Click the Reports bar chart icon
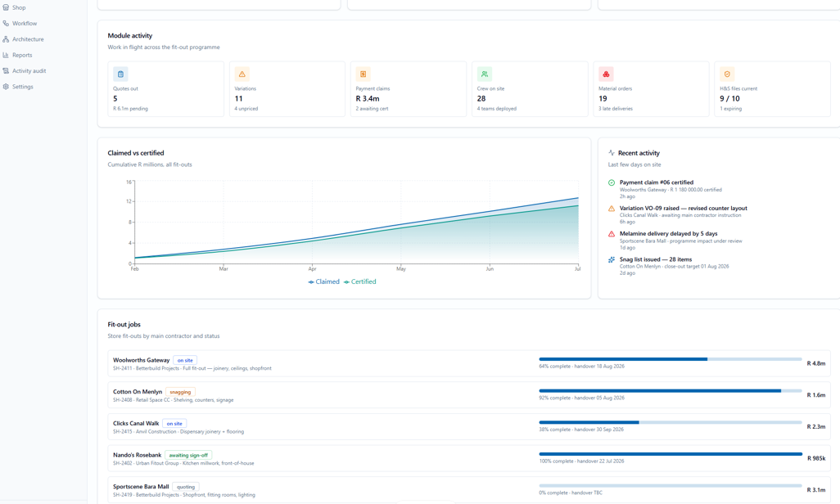 (x=6, y=55)
